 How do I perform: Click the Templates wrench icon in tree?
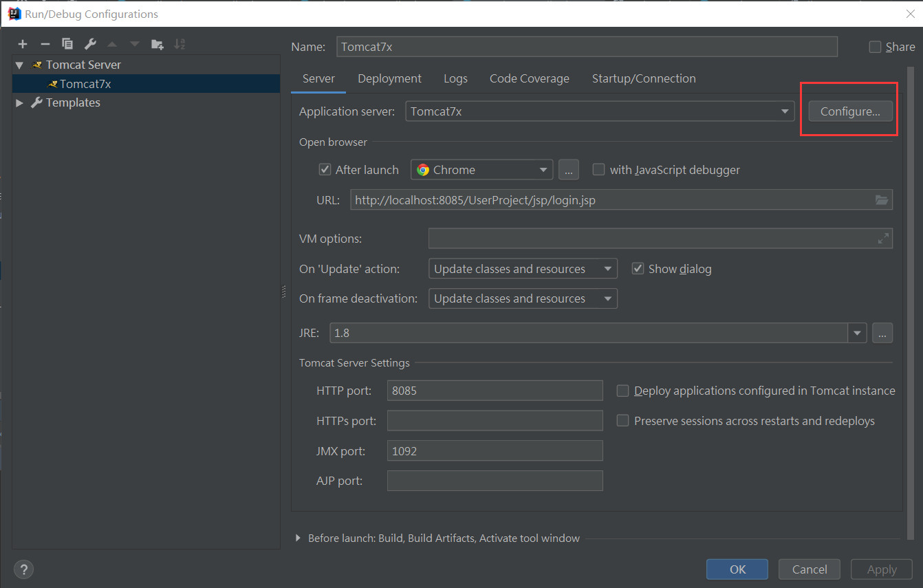37,102
